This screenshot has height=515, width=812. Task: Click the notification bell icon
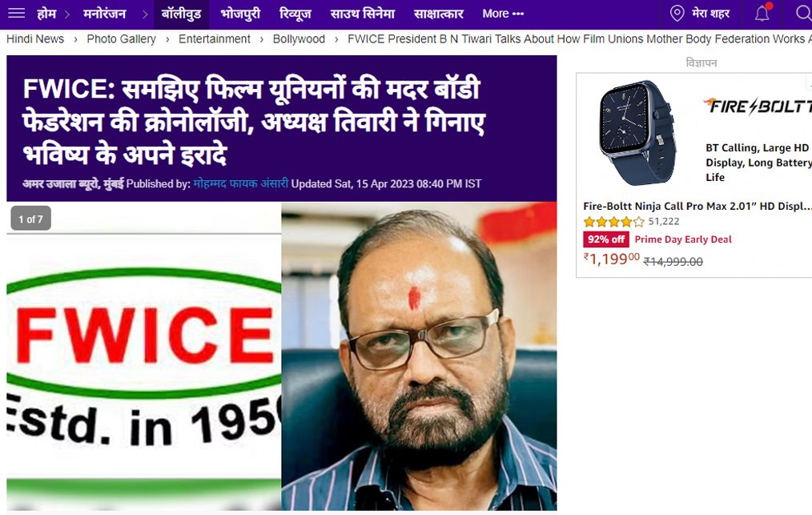click(762, 13)
